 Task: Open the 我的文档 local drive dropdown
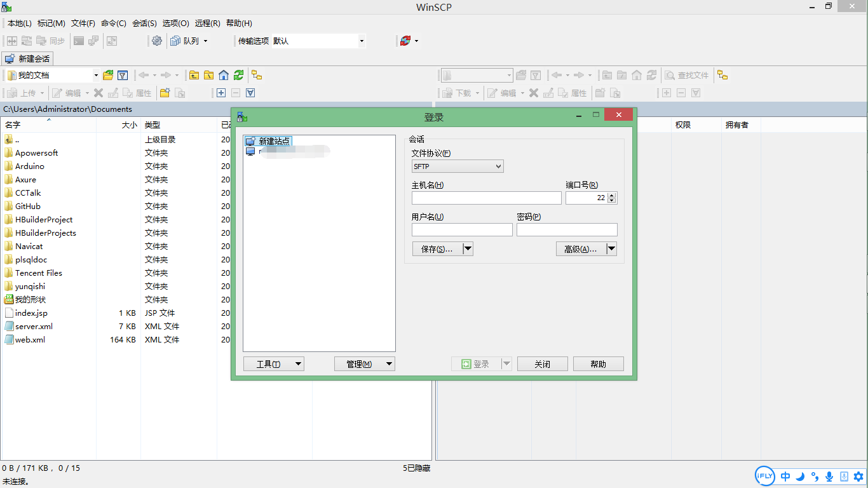click(96, 75)
